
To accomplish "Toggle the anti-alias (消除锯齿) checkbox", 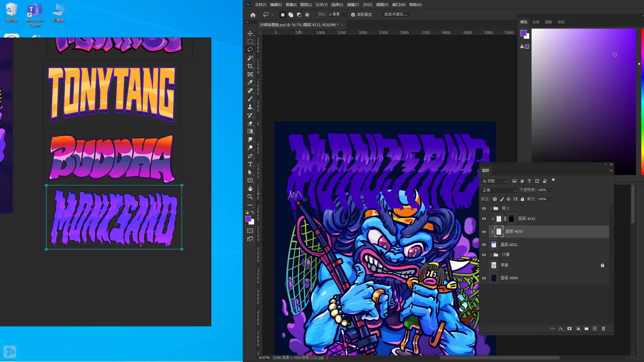I will [353, 15].
